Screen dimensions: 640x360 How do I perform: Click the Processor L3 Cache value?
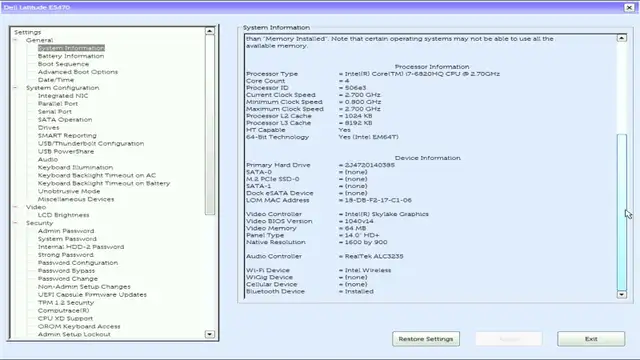tap(358, 123)
